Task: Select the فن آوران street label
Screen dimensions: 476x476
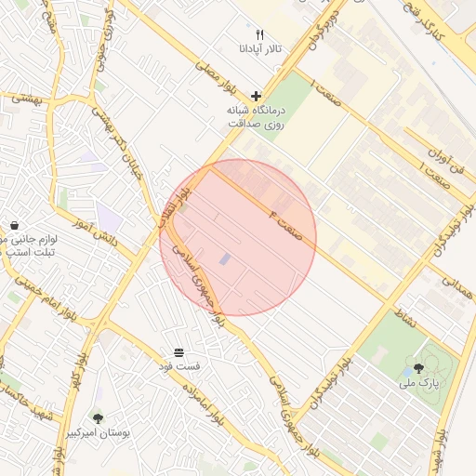Action: [x=446, y=161]
